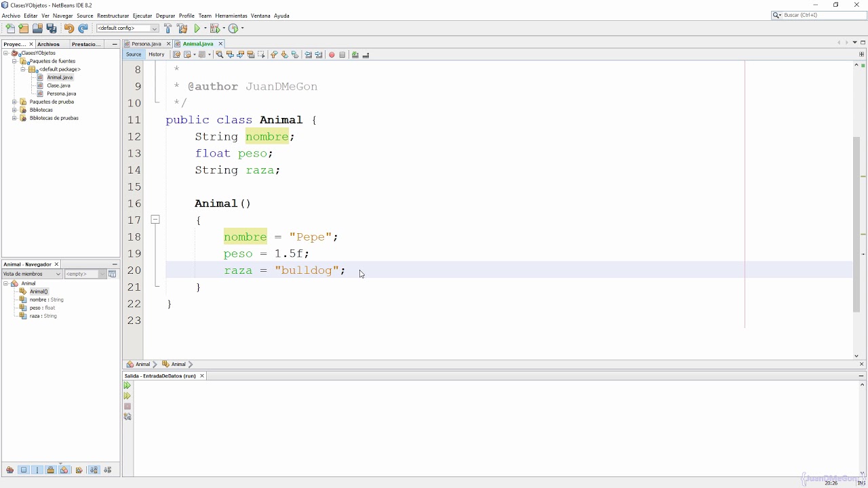Click the Comment icon in the editor toolbar
The image size is (868, 488).
(355, 55)
